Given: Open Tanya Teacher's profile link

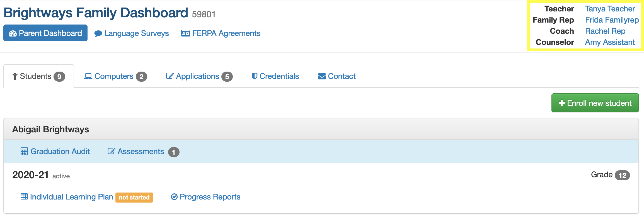Looking at the screenshot, I should pyautogui.click(x=610, y=9).
